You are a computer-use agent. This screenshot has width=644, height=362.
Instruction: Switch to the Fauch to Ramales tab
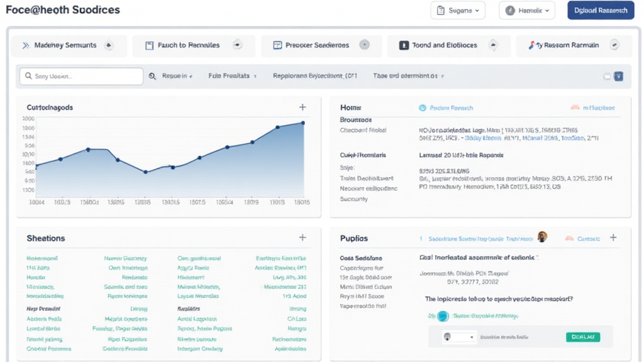(188, 45)
